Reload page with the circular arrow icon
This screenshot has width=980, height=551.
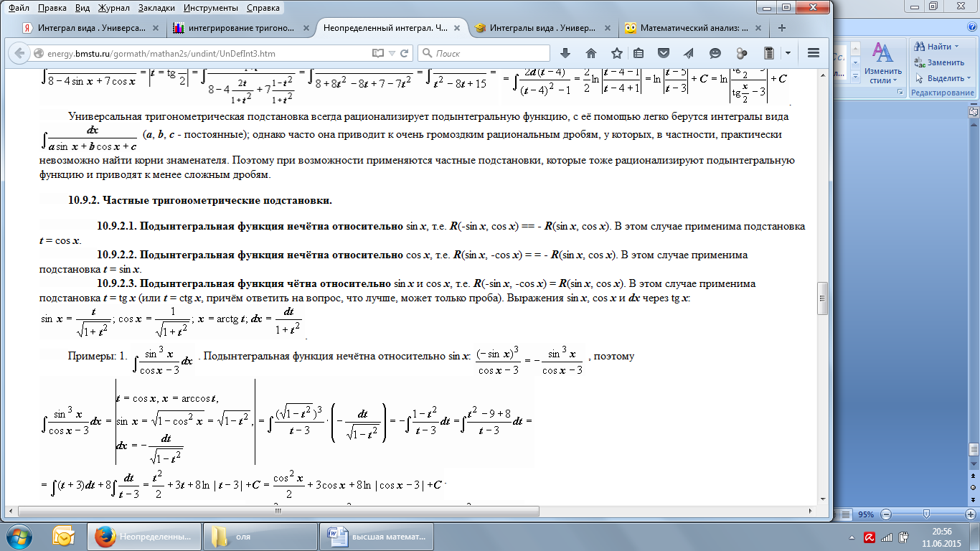405,53
